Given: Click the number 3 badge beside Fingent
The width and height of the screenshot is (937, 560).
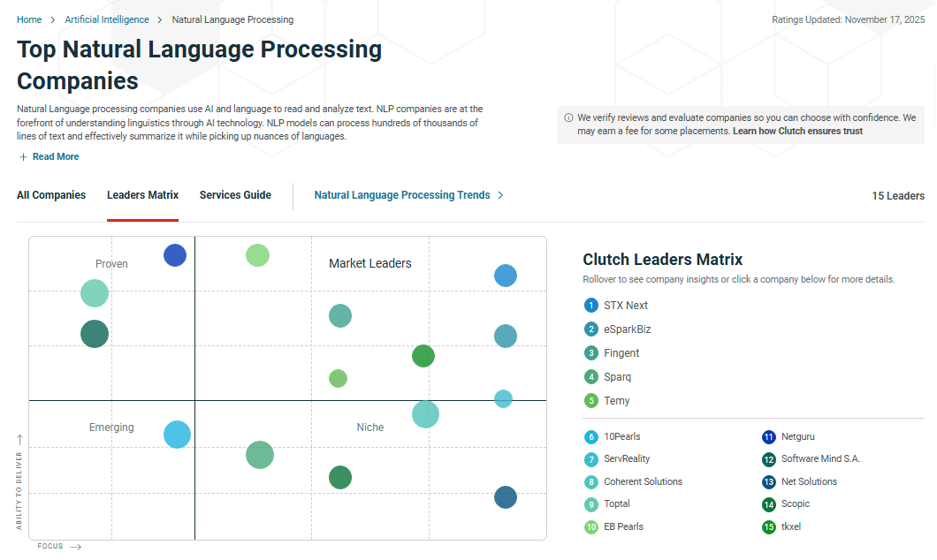Looking at the screenshot, I should (591, 353).
